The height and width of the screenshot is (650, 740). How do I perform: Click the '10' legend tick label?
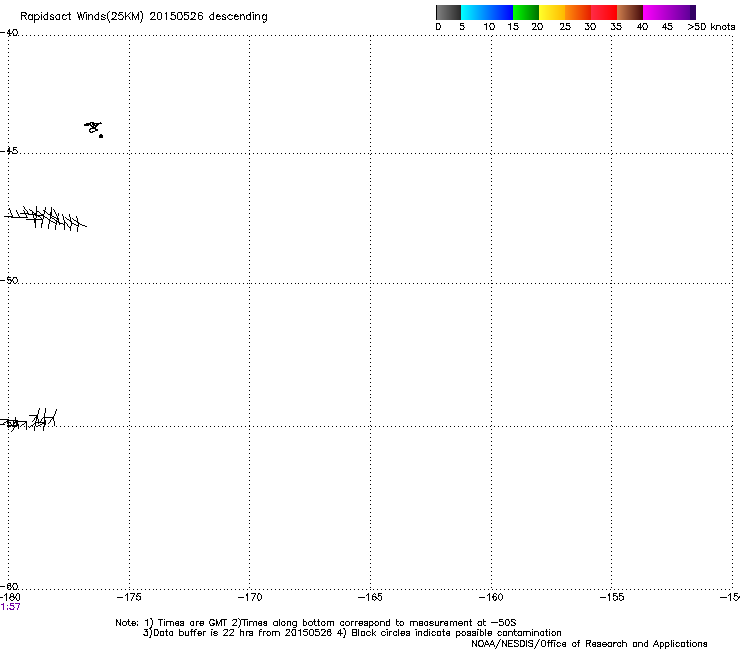(x=489, y=27)
